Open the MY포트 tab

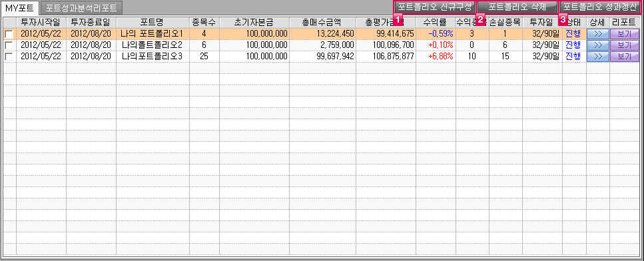coord(19,8)
